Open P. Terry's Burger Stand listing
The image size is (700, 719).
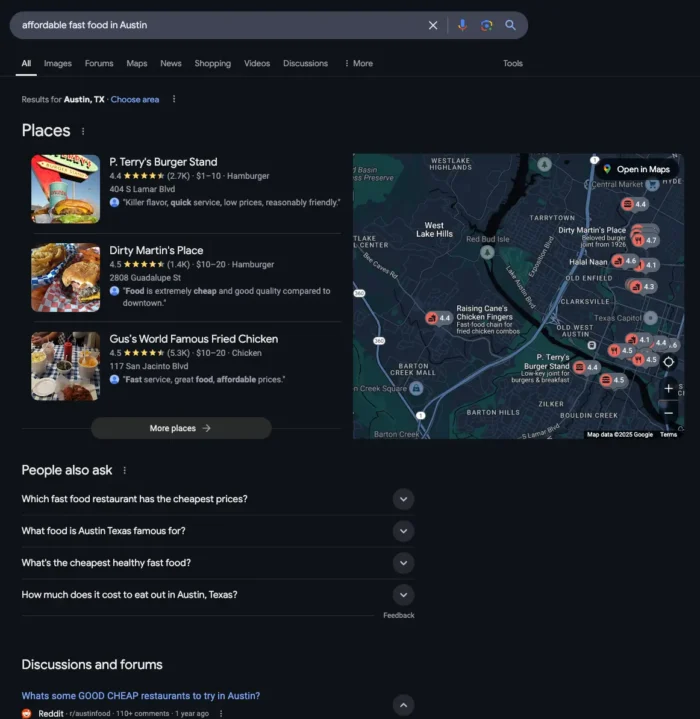coord(163,162)
